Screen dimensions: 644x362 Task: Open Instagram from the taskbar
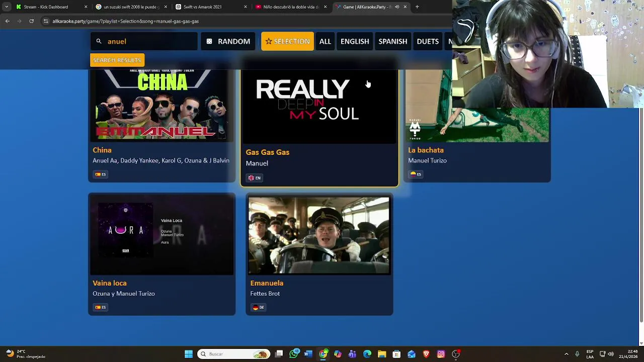click(x=441, y=354)
